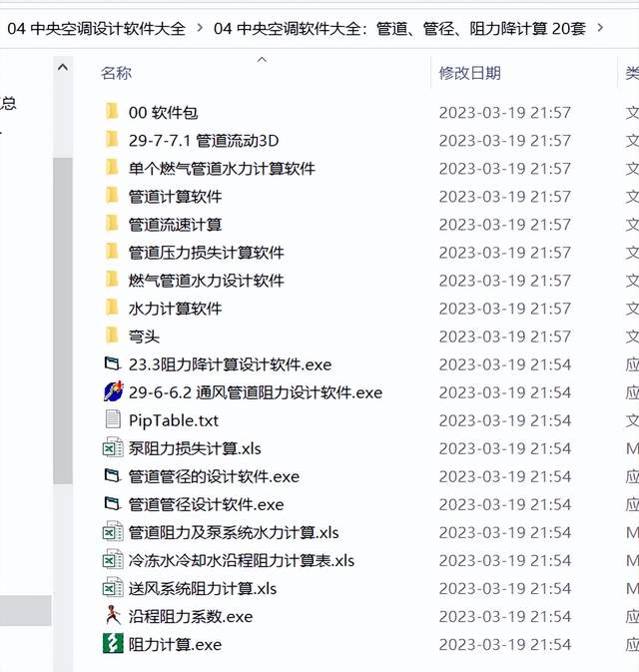
Task: Select the file name 泵阻力损失计算.xls
Action: click(x=195, y=448)
